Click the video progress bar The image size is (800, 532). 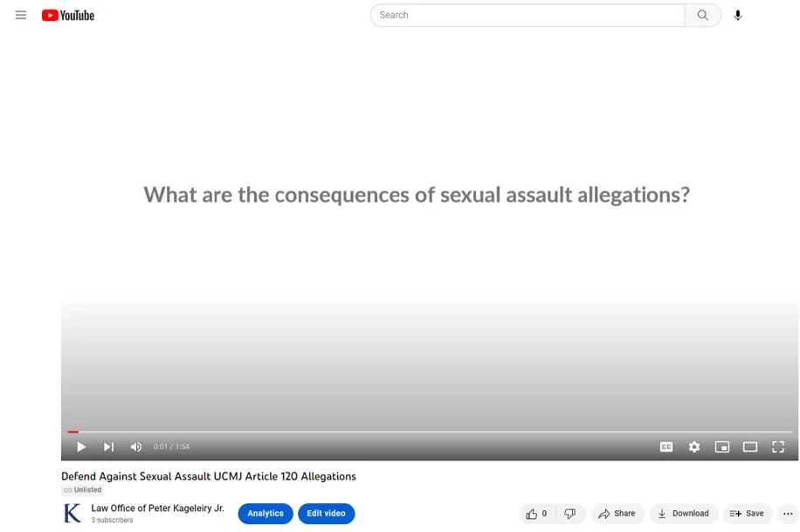(x=430, y=432)
